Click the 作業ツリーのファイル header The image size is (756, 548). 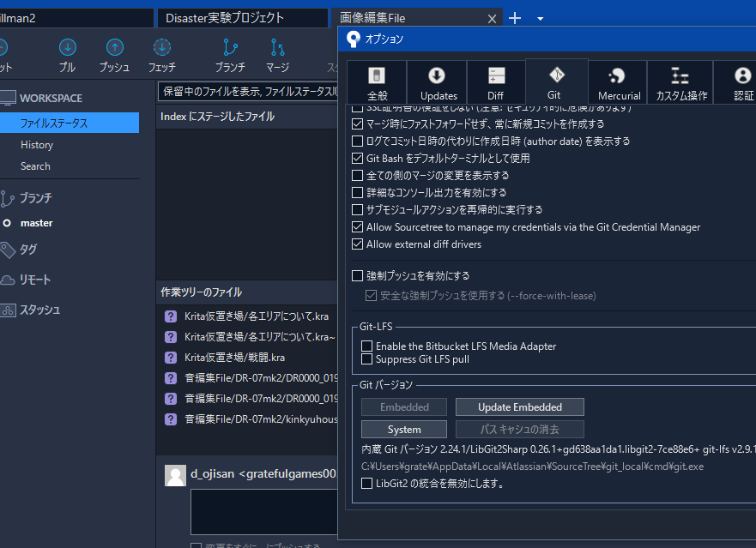(202, 292)
